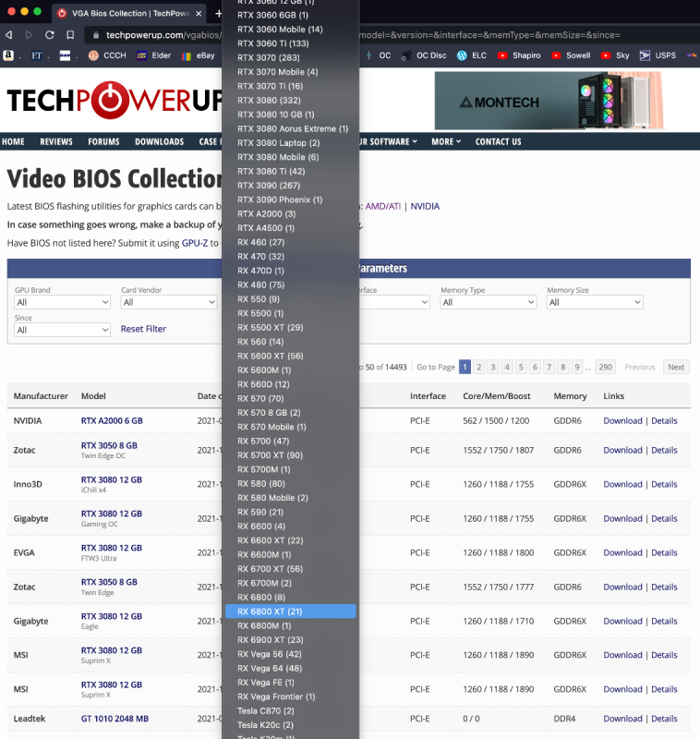
Task: Open the OC Disc bookmark
Action: 424,55
